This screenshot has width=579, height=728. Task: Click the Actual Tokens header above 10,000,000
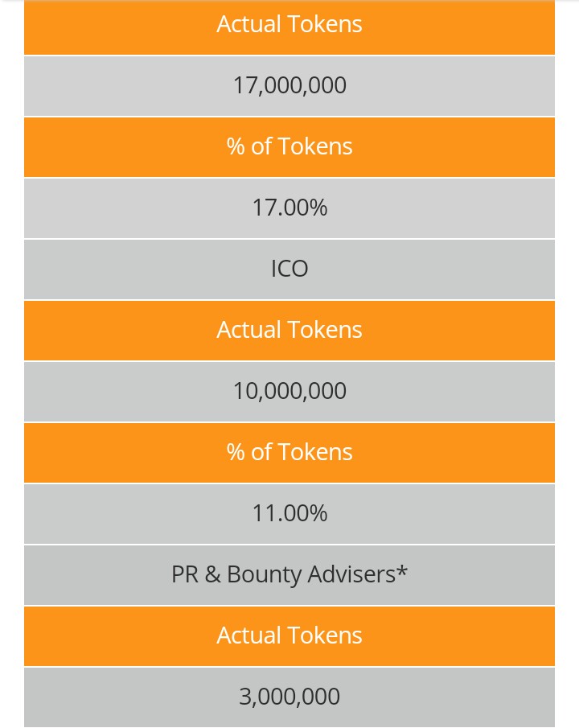tap(289, 331)
